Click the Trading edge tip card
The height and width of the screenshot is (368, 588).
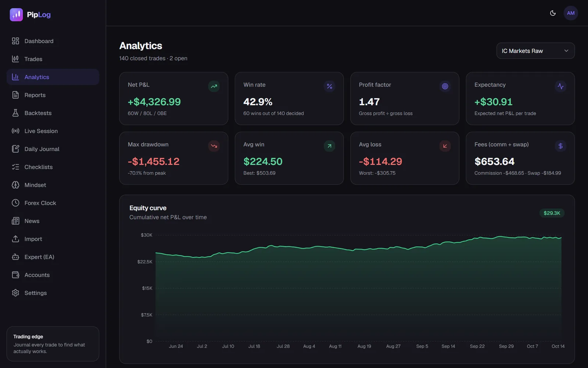click(53, 344)
